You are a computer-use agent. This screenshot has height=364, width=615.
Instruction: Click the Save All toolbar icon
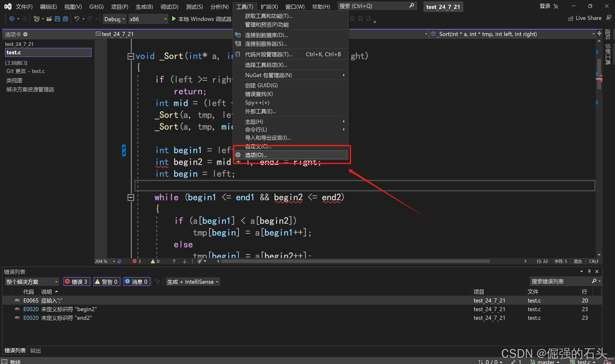click(66, 19)
